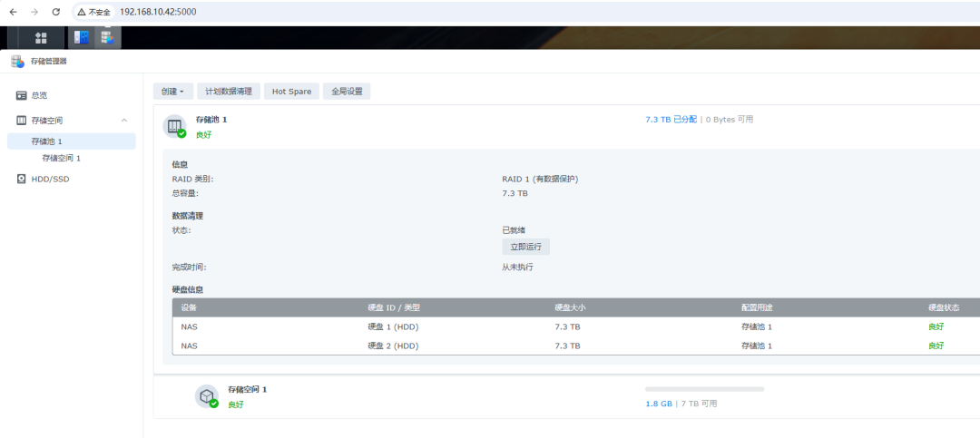The height and width of the screenshot is (438, 980).
Task: Click the 计划数据清理 button
Action: tap(229, 92)
